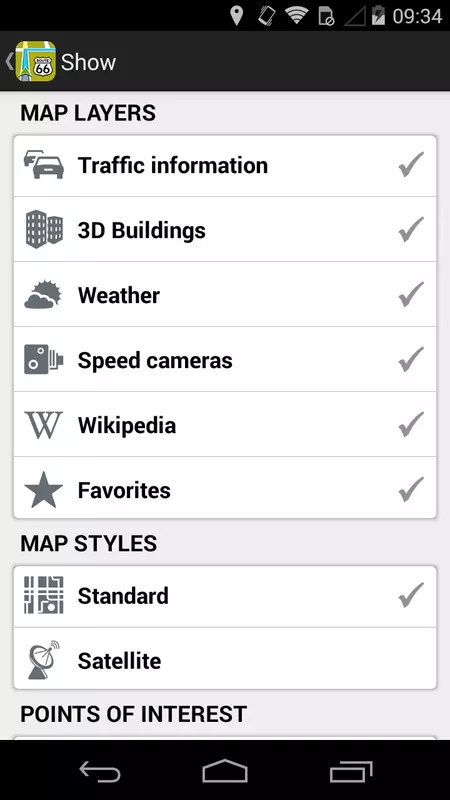Tap the Wikipedia W icon

(x=44, y=424)
